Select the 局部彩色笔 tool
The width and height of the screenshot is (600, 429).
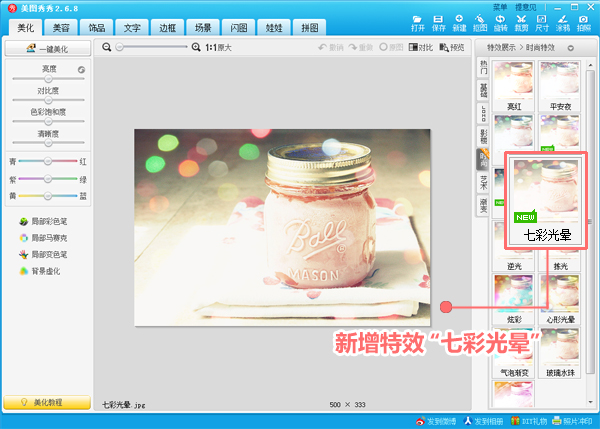(46, 221)
